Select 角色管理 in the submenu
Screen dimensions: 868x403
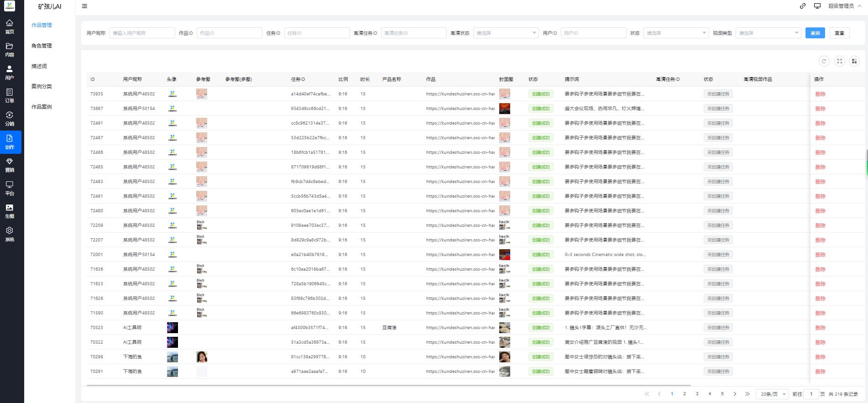click(42, 46)
